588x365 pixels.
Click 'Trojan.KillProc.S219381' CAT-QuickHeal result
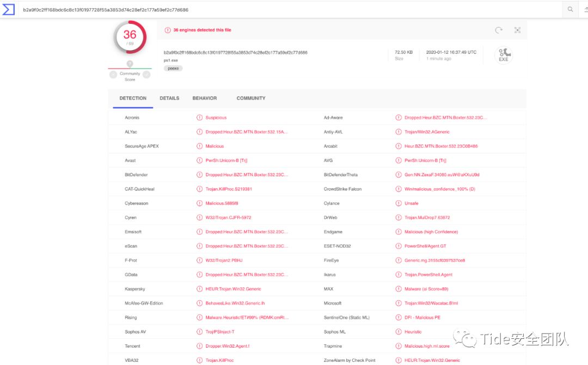coord(228,189)
